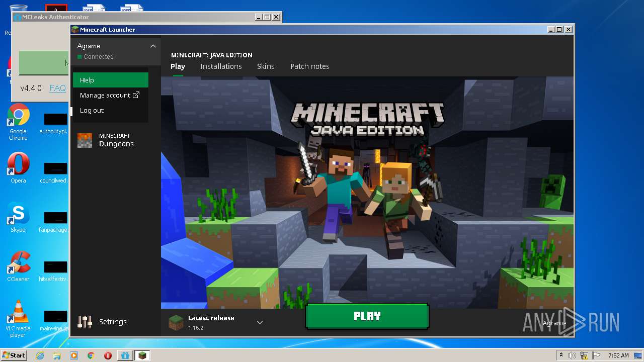The image size is (644, 362).
Task: Open the Skins tab
Action: coord(266,66)
